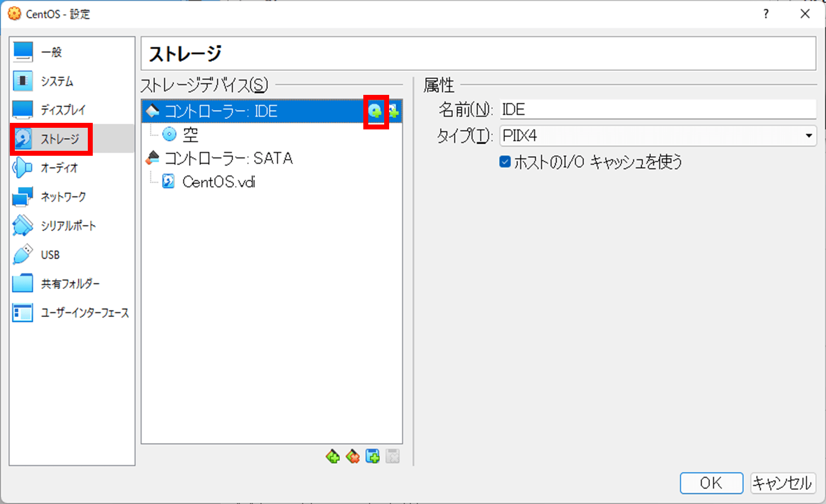Click the remove selected controller icon
Screen dimensions: 826x504
point(353,456)
